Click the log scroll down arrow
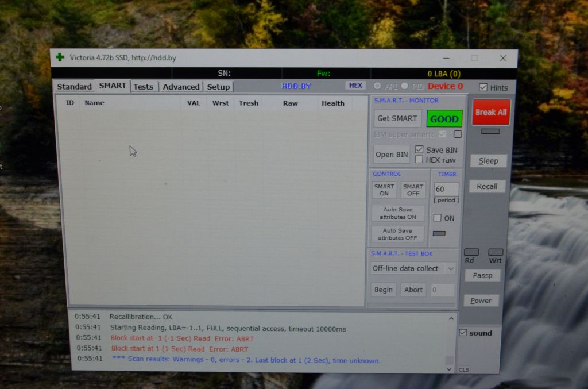The image size is (588, 389). pos(449,369)
